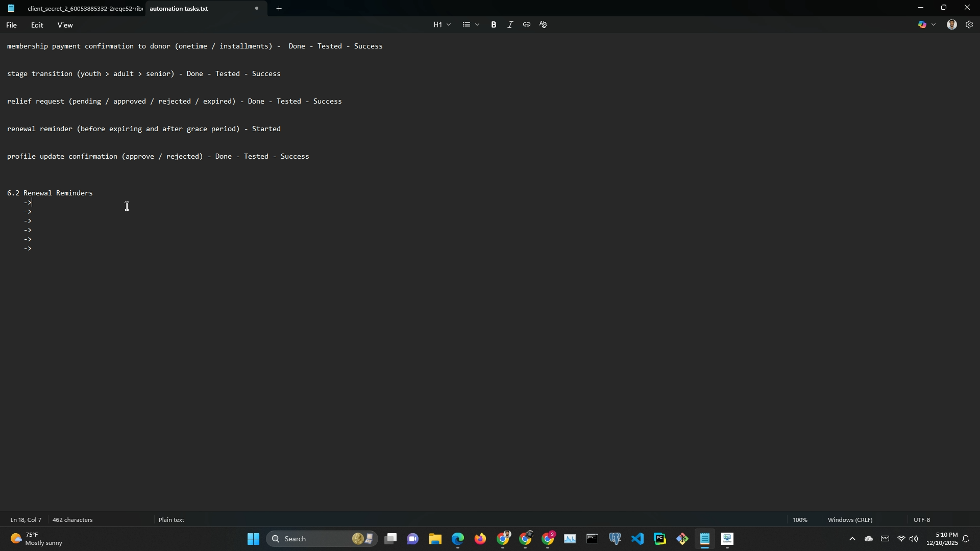This screenshot has width=980, height=551.
Task: Click the user account avatar
Action: pyautogui.click(x=951, y=24)
